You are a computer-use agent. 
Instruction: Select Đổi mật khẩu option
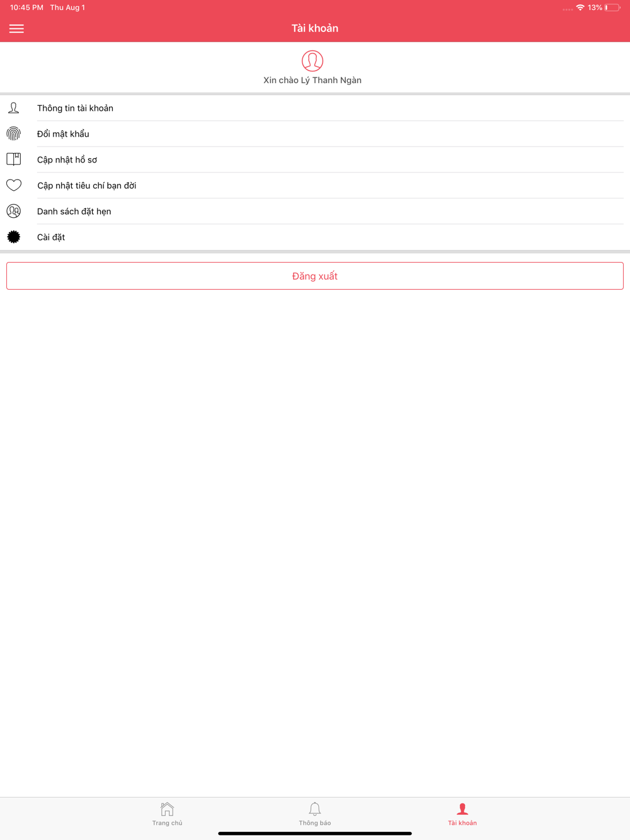pos(315,133)
